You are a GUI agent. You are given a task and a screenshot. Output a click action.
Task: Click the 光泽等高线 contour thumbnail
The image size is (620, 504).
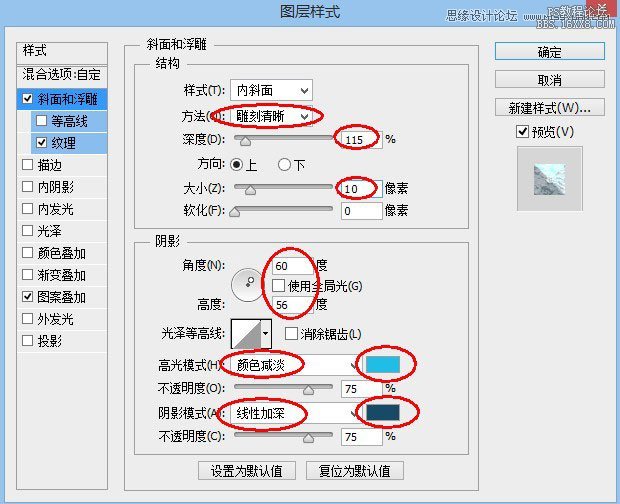pos(246,333)
